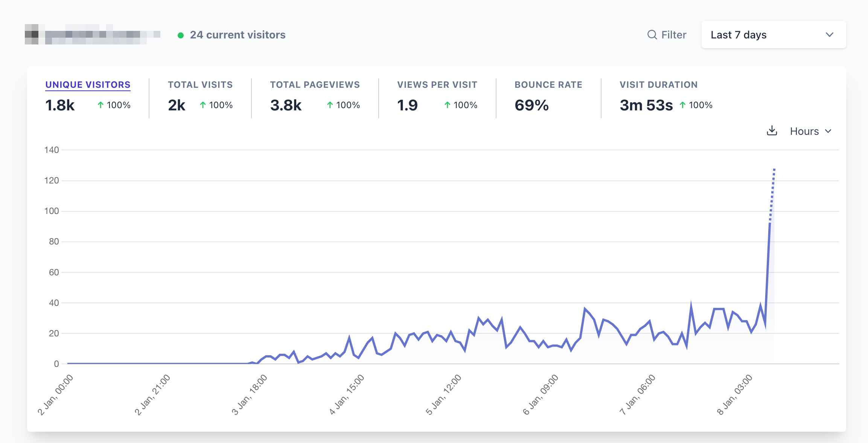The image size is (868, 443).
Task: Switch to the Total Visits metric
Action: pyautogui.click(x=200, y=85)
